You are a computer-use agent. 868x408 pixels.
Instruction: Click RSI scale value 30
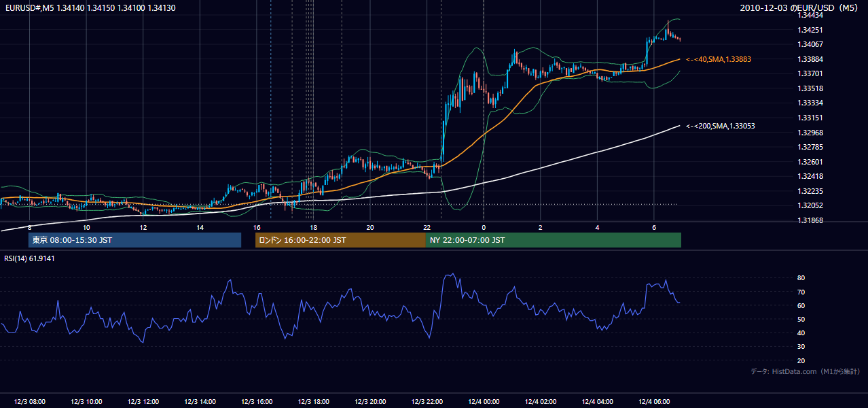pyautogui.click(x=801, y=347)
